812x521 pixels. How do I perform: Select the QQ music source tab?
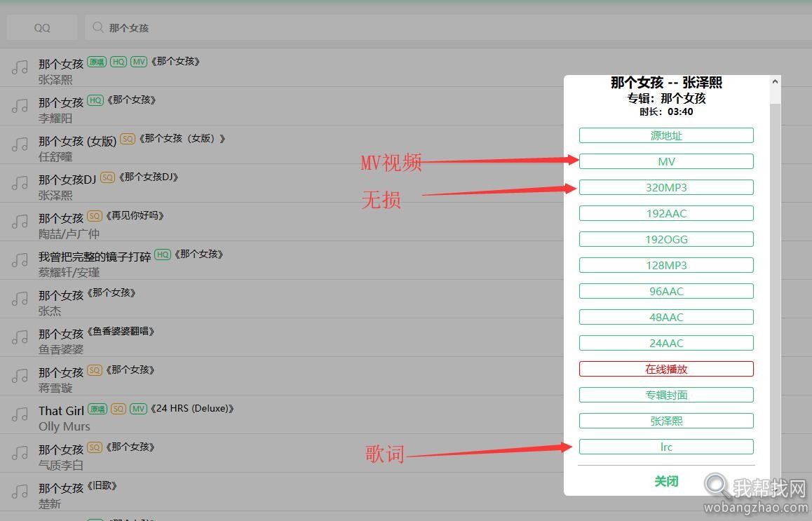[x=42, y=27]
